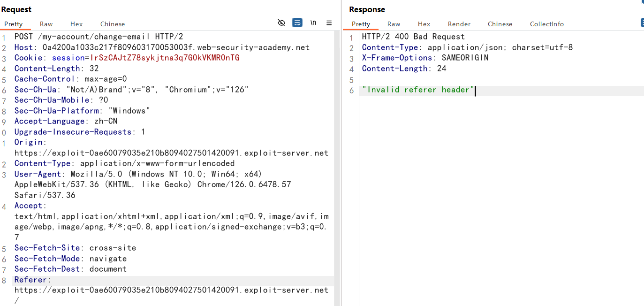
Task: Click the Referer header name in request
Action: coord(30,280)
